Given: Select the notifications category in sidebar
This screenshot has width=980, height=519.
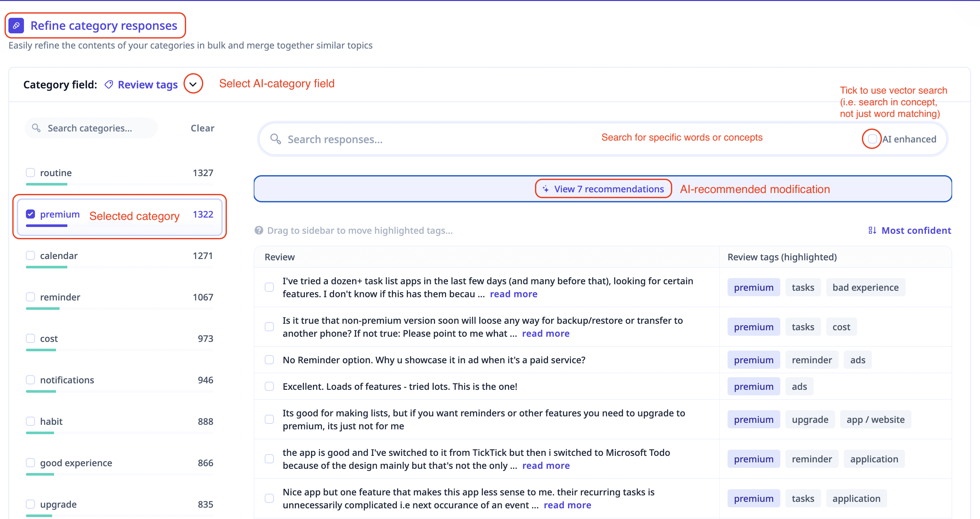Looking at the screenshot, I should pos(67,380).
